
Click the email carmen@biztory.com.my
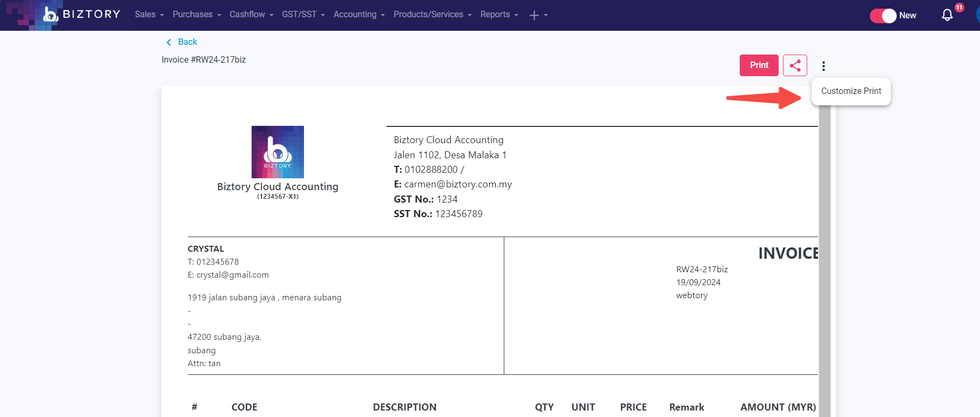coord(458,184)
